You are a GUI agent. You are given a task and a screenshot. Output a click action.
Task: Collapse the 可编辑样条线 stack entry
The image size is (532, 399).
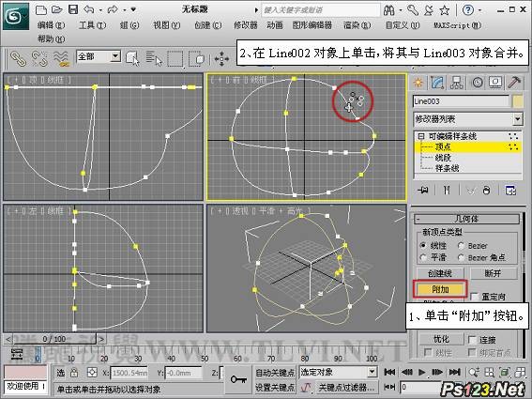421,136
